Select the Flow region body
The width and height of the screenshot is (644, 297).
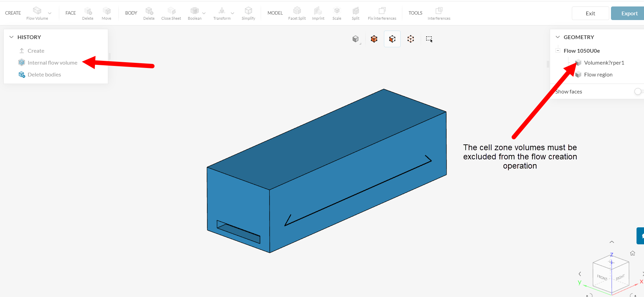coord(598,74)
